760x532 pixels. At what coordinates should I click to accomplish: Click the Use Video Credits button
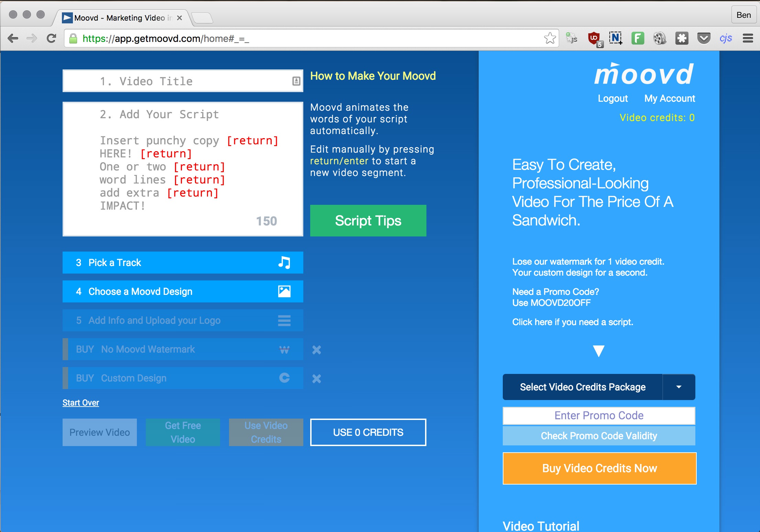(x=266, y=432)
